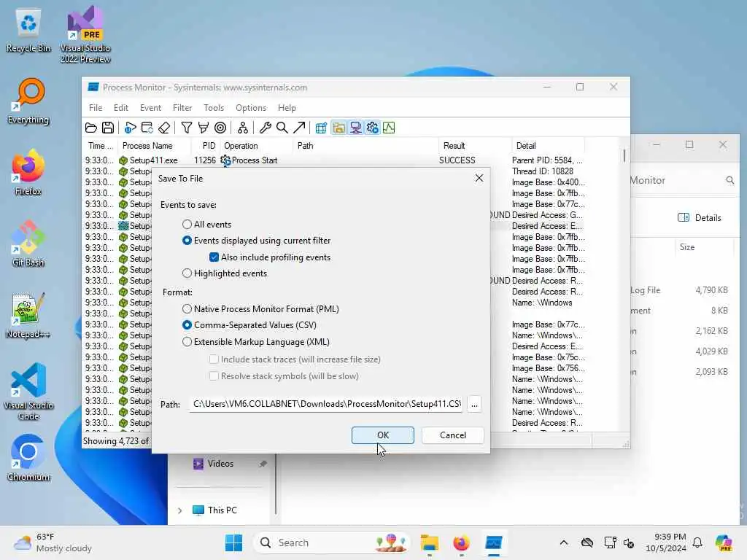Select the Notepad++ desktop icon
Screen dimensions: 747x560
(28, 315)
